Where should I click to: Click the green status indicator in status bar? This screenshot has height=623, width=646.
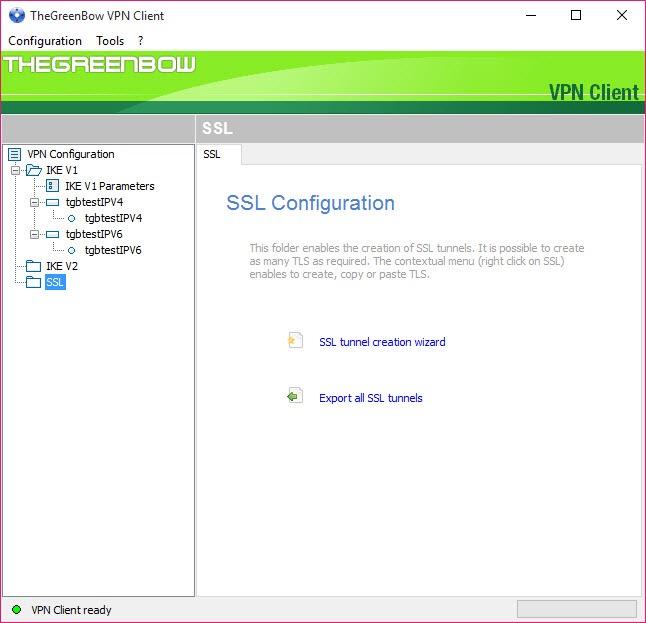click(16, 609)
